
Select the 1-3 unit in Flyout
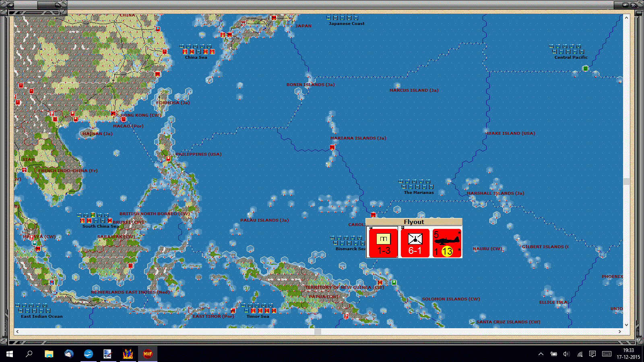point(383,243)
